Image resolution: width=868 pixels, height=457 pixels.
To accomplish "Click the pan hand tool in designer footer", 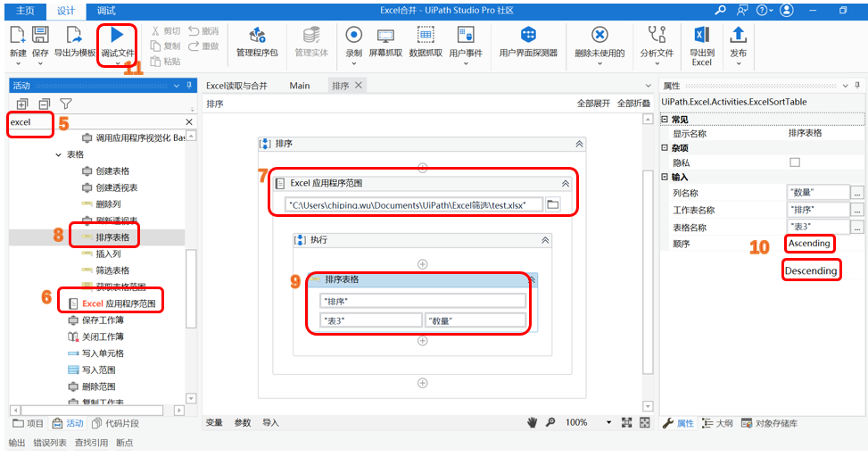I will (x=532, y=423).
